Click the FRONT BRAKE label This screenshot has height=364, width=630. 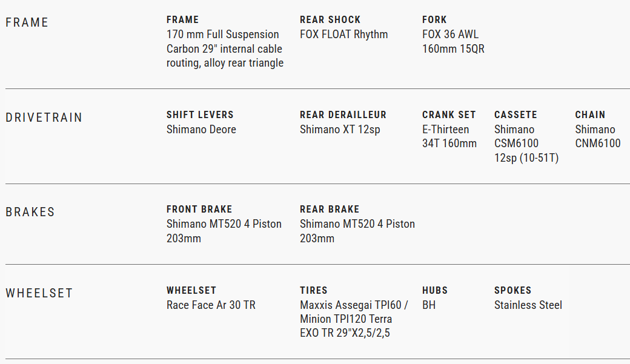click(x=199, y=209)
